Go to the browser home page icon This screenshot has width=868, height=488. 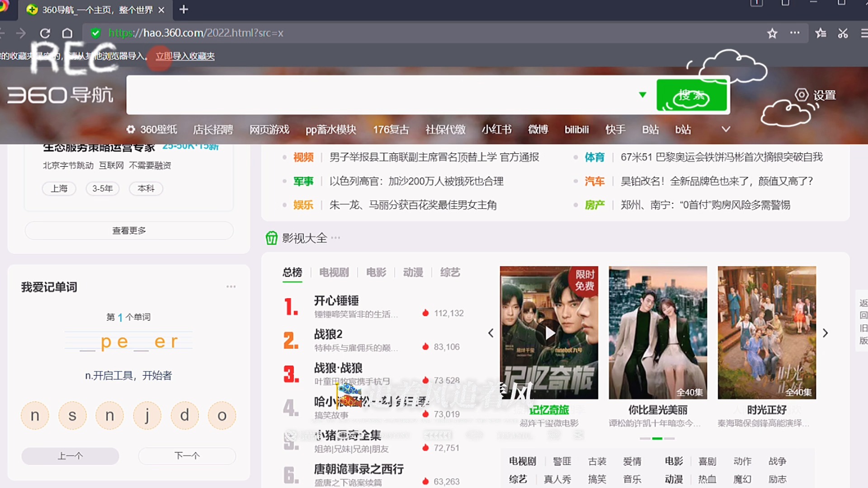point(67,33)
